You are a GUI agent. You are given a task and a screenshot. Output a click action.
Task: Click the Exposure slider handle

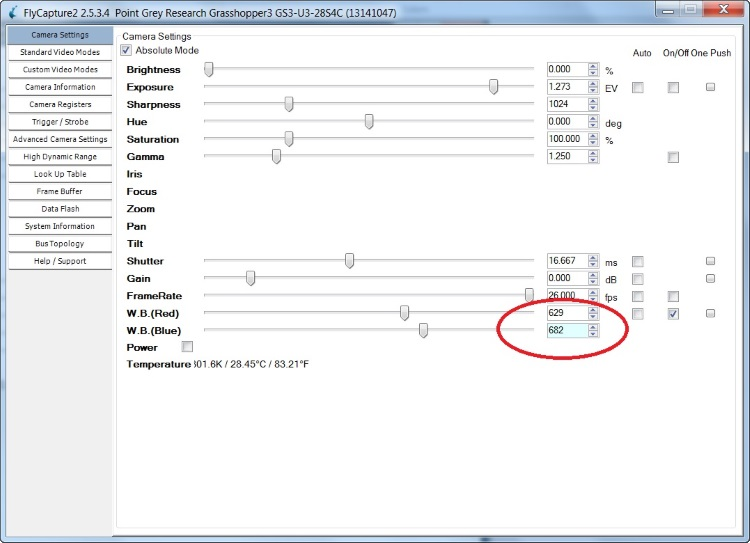point(493,87)
